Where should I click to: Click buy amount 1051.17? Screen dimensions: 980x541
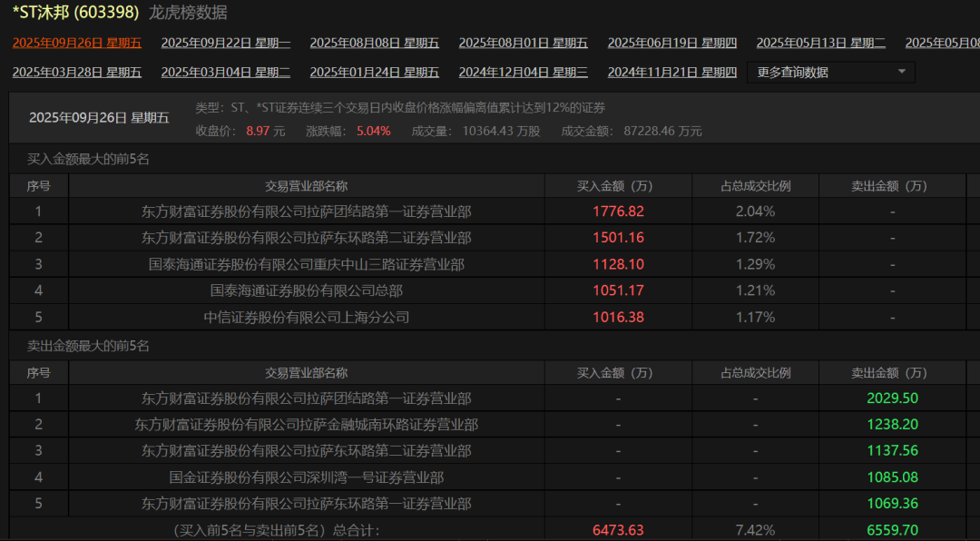pos(618,290)
